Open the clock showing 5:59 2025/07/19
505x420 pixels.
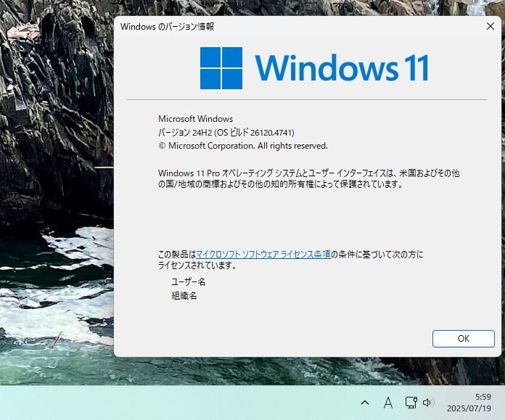[469, 403]
